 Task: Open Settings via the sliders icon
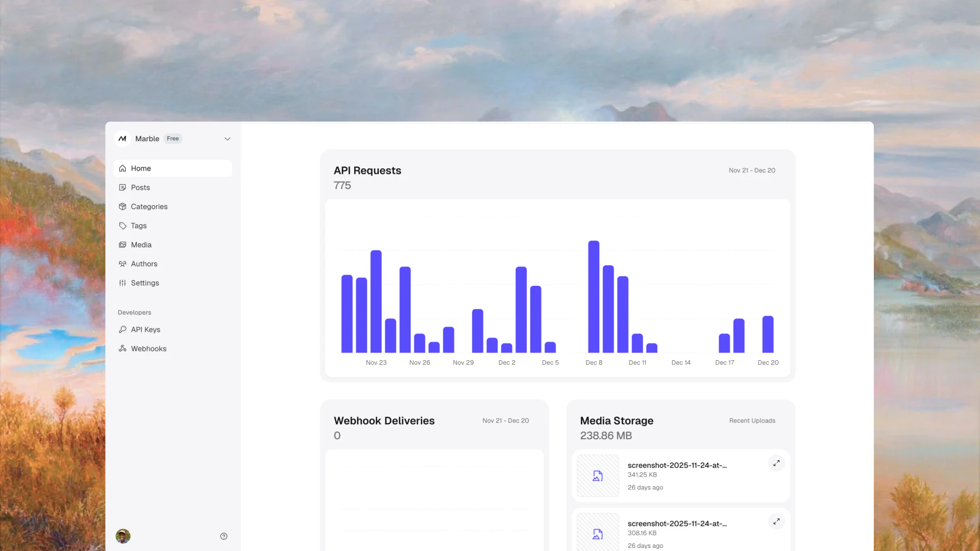pyautogui.click(x=122, y=283)
